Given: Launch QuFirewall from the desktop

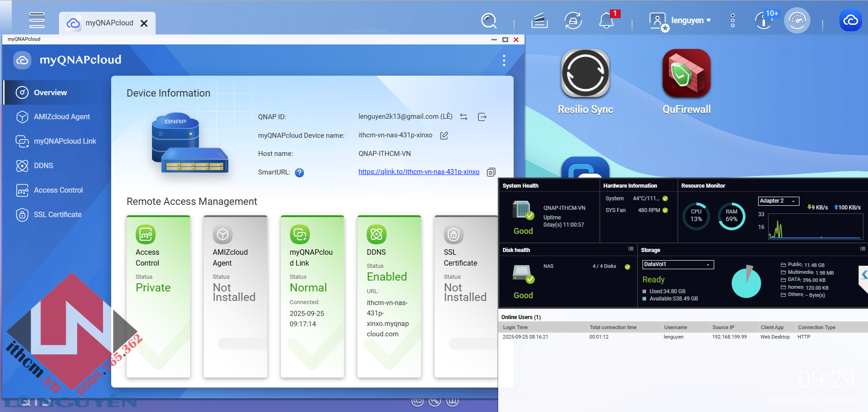Looking at the screenshot, I should 686,74.
